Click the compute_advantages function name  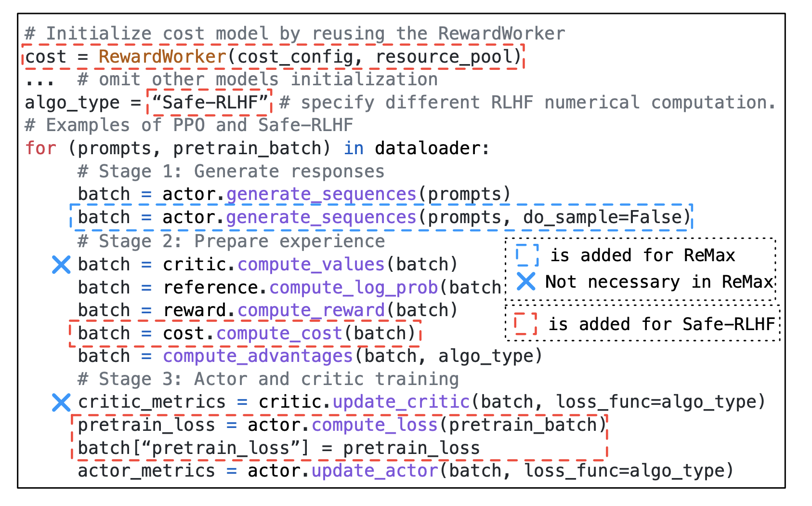tap(258, 356)
